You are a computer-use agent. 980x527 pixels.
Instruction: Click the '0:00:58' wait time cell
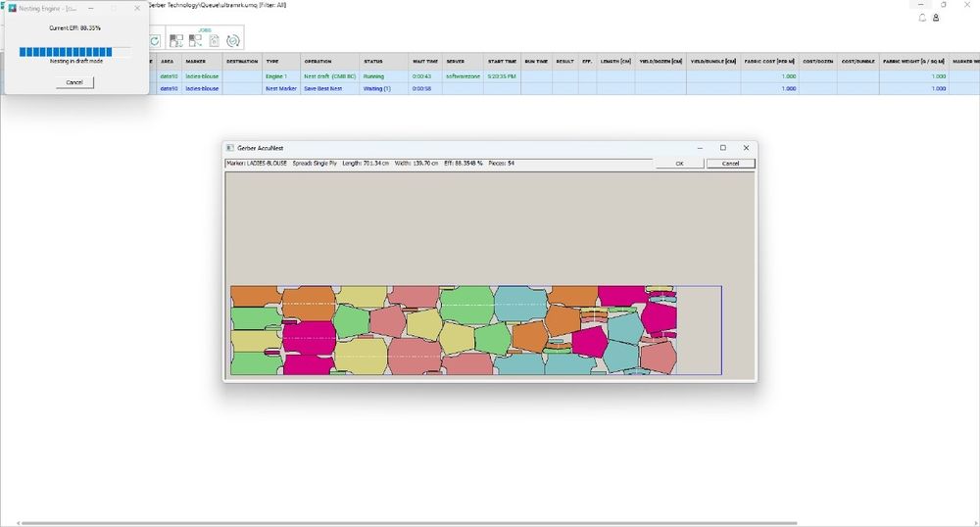point(425,89)
